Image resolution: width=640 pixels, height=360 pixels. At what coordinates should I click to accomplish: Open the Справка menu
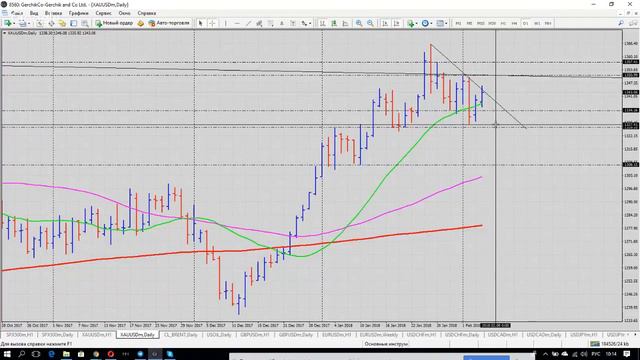(x=147, y=13)
